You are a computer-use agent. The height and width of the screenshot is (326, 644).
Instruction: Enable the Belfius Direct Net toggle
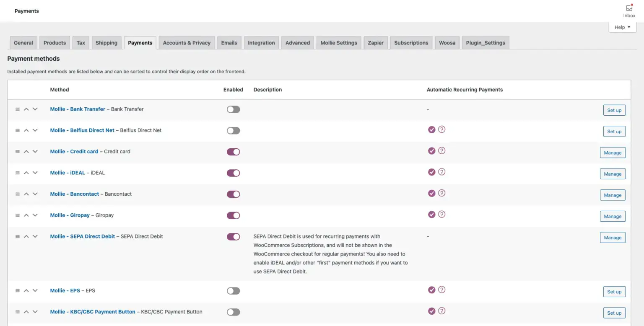point(233,131)
